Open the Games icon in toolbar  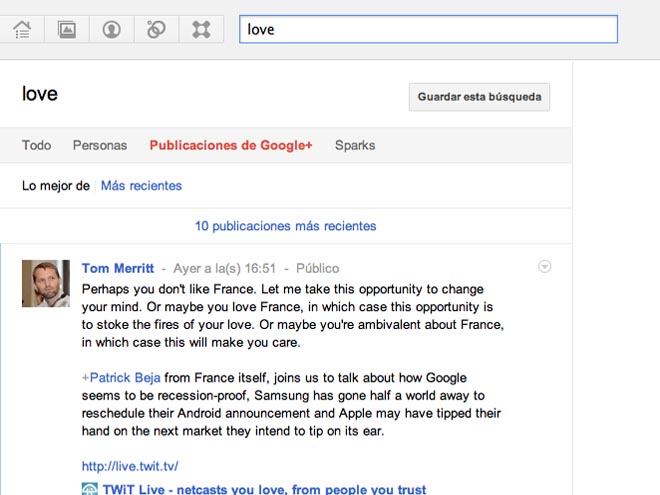(201, 29)
